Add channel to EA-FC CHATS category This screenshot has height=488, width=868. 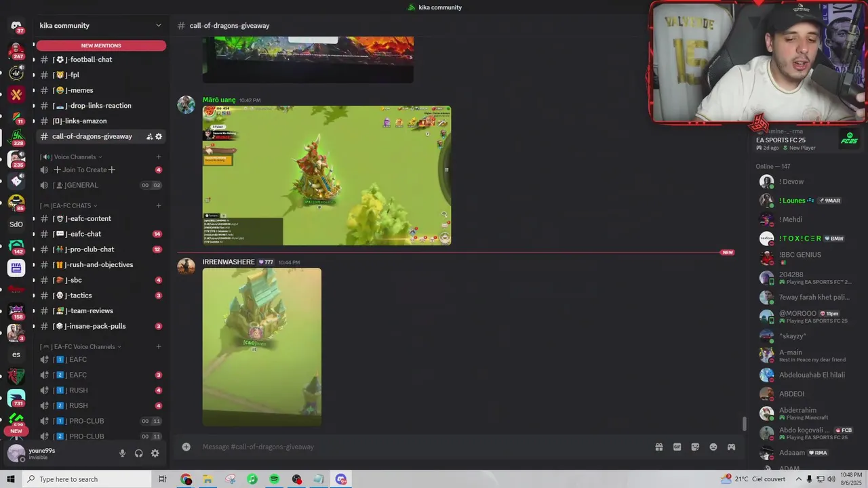coord(159,206)
